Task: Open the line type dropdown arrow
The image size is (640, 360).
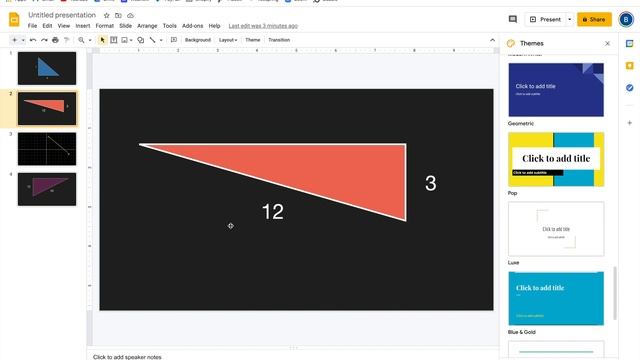Action: [161, 40]
